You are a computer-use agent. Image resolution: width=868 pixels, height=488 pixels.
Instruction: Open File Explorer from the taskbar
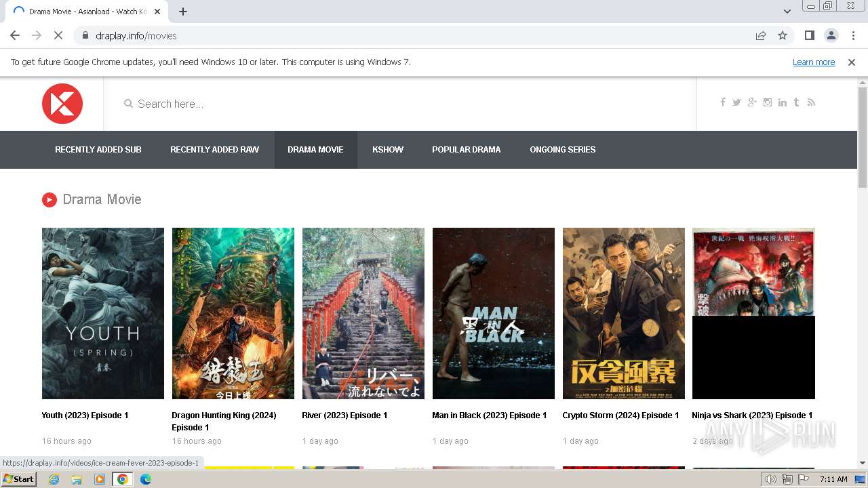(x=77, y=479)
